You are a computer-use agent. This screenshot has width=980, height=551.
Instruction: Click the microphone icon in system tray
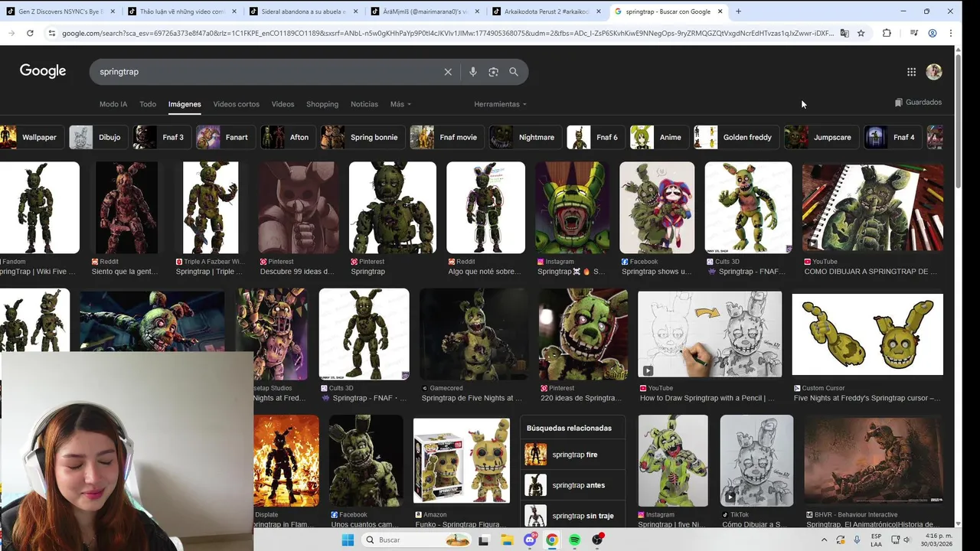[857, 540]
